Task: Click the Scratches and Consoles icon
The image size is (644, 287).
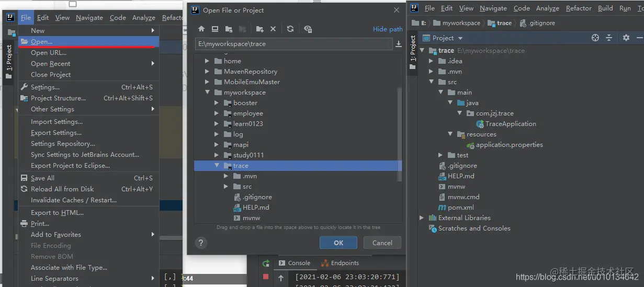Action: click(x=433, y=228)
